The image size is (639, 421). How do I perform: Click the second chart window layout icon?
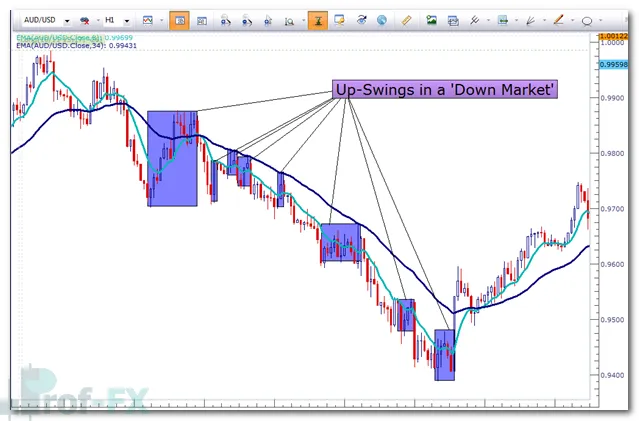[x=202, y=20]
